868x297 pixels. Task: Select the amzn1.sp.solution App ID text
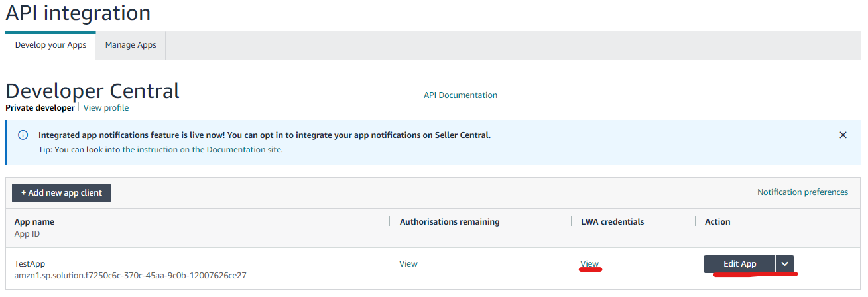130,275
